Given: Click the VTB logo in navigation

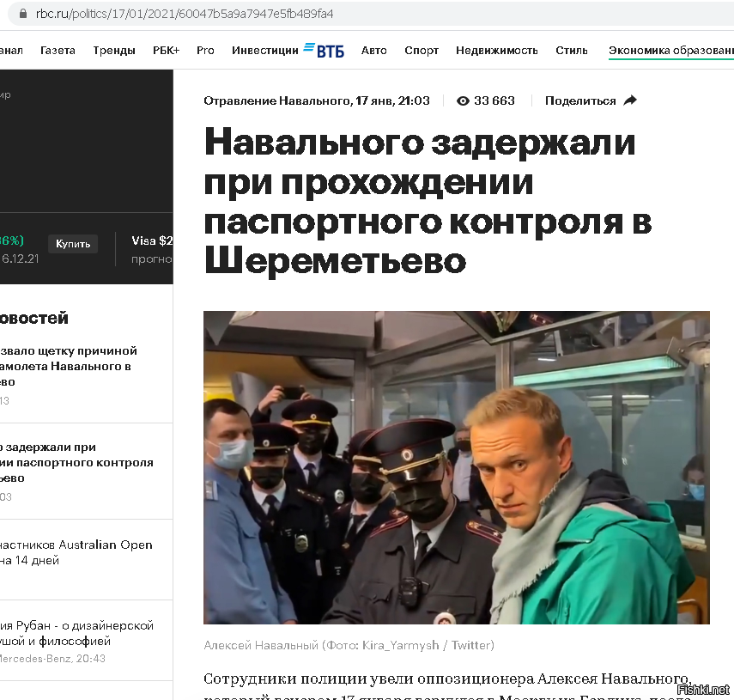Looking at the screenshot, I should [324, 50].
